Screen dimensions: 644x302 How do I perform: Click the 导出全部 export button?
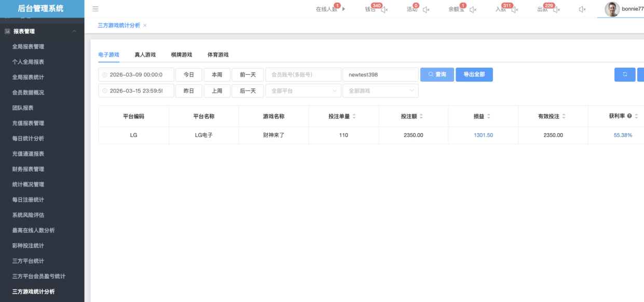tap(474, 75)
